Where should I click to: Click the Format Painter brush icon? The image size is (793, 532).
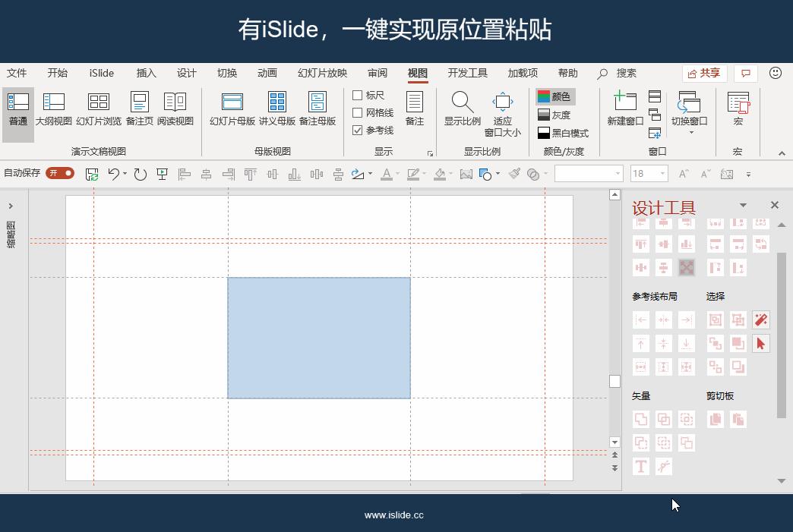pyautogui.click(x=514, y=175)
